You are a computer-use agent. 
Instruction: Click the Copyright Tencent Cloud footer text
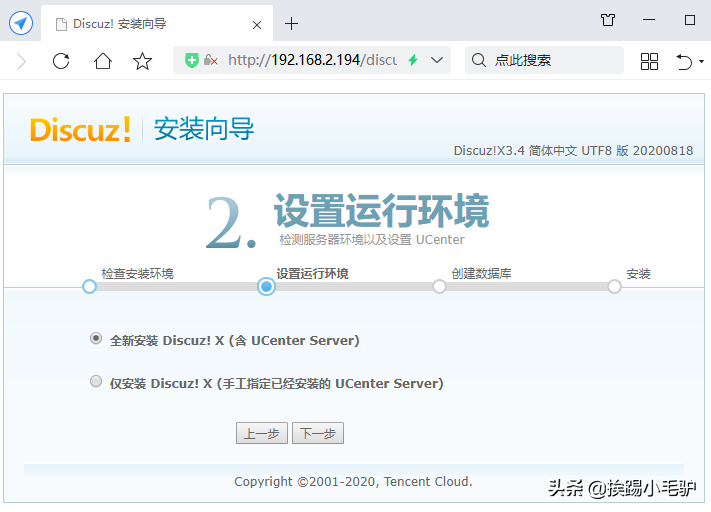point(353,482)
